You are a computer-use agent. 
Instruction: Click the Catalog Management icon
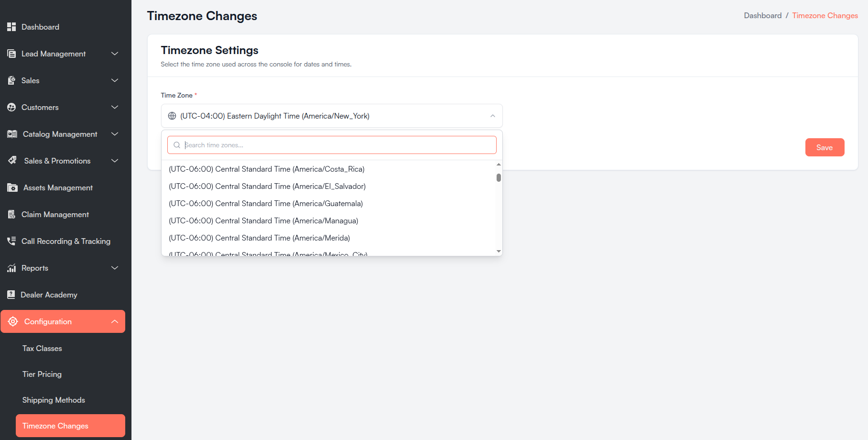click(x=12, y=134)
